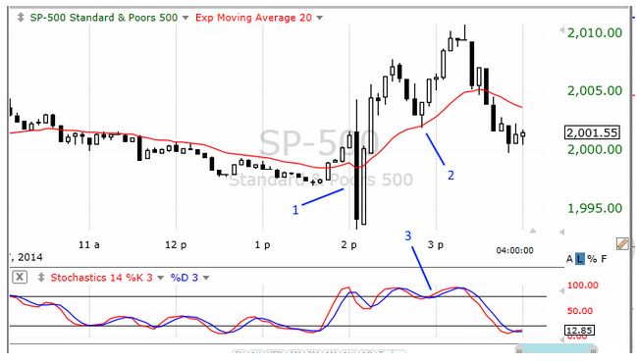Click the 11 a time axis label

tap(89, 245)
